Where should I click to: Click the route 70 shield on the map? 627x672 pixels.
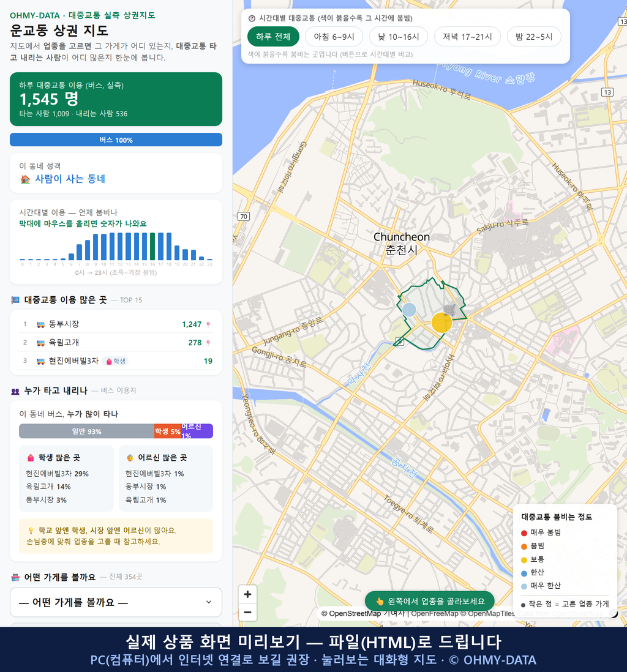(x=244, y=217)
